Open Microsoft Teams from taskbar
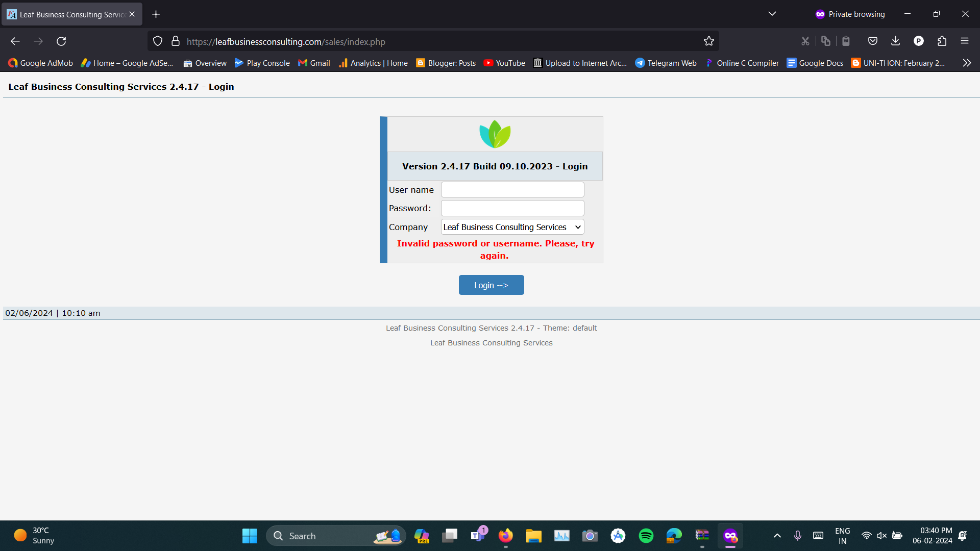Viewport: 980px width, 551px height. click(478, 536)
